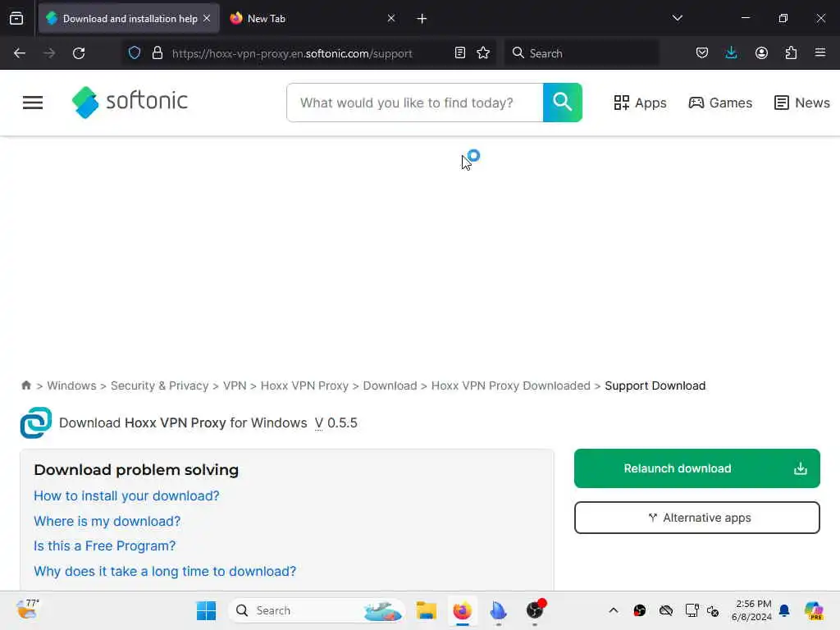840x630 pixels.
Task: Go forward one page
Action: pos(49,53)
